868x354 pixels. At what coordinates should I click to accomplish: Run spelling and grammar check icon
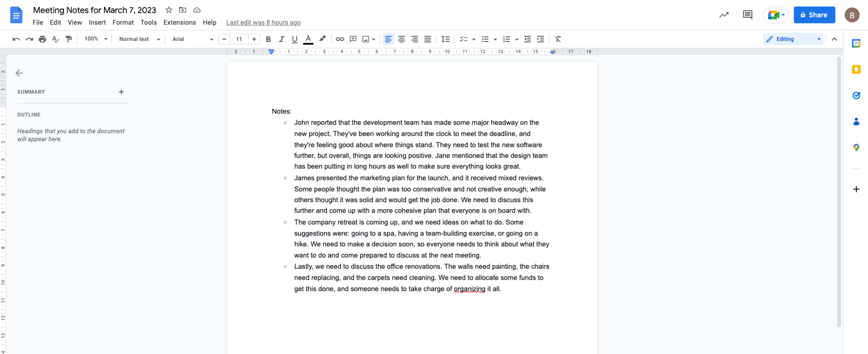(x=56, y=39)
